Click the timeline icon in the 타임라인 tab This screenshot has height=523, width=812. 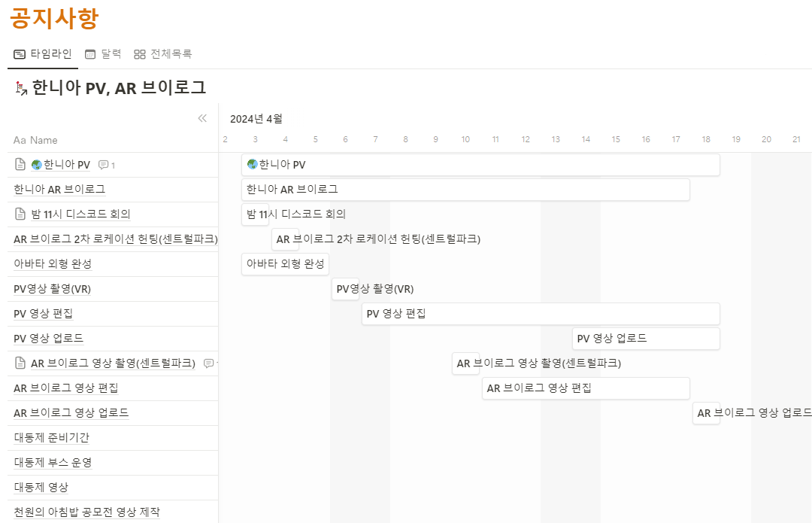tap(20, 54)
